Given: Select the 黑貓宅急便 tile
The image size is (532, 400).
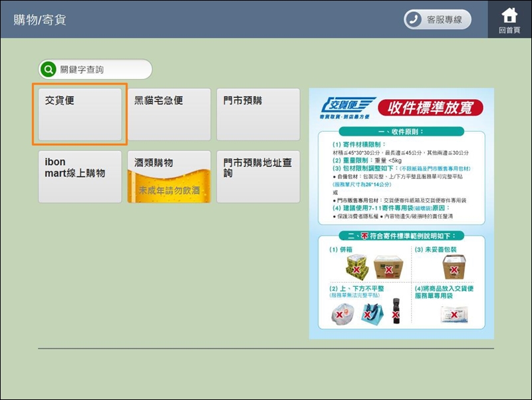Looking at the screenshot, I should pos(169,114).
